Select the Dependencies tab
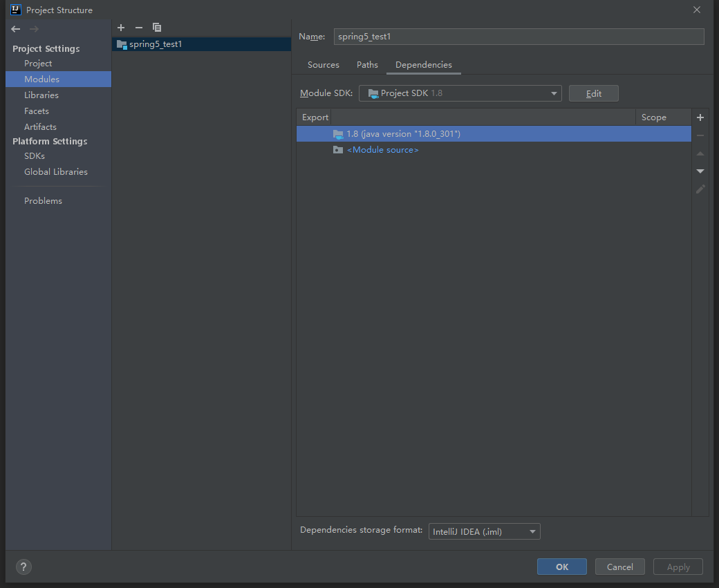 [424, 65]
